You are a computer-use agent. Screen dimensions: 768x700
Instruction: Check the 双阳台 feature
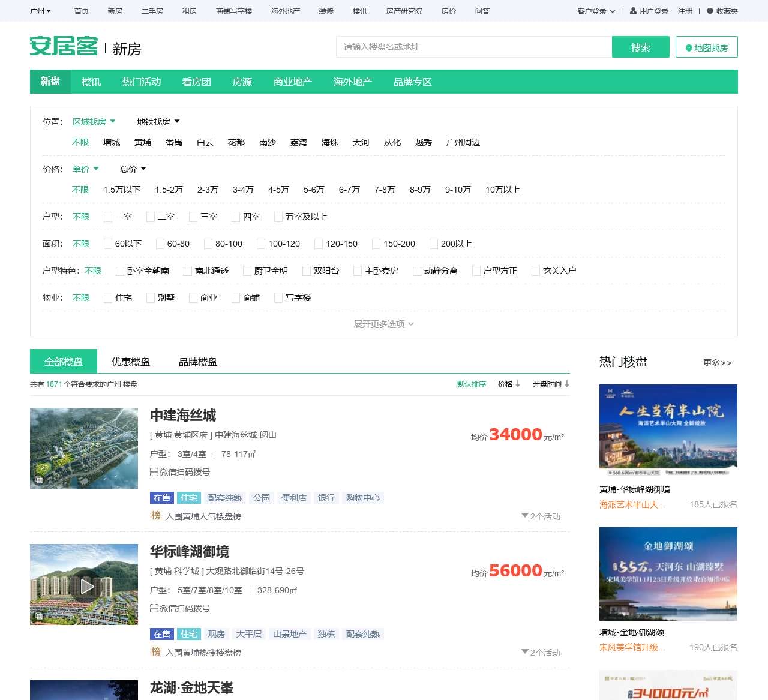point(307,271)
